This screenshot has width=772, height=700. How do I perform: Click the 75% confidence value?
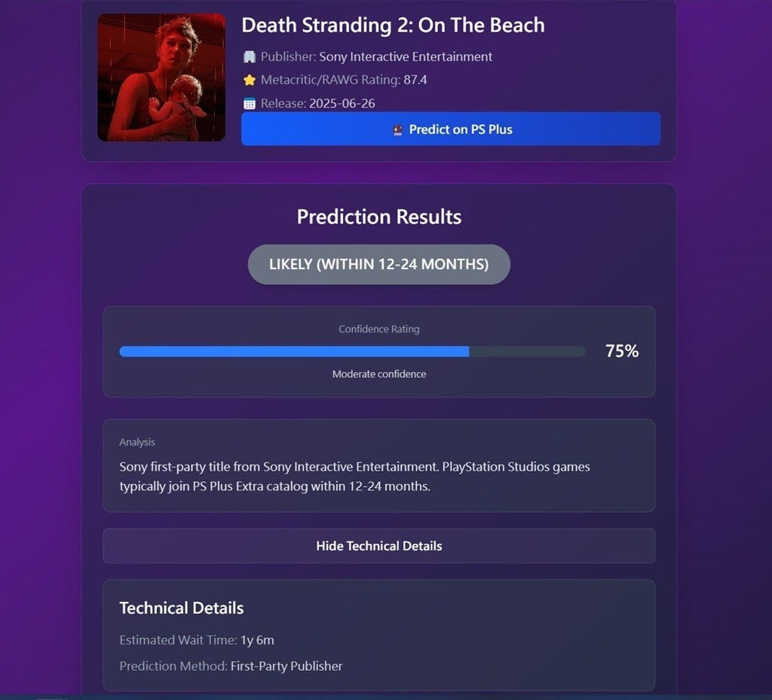(622, 351)
